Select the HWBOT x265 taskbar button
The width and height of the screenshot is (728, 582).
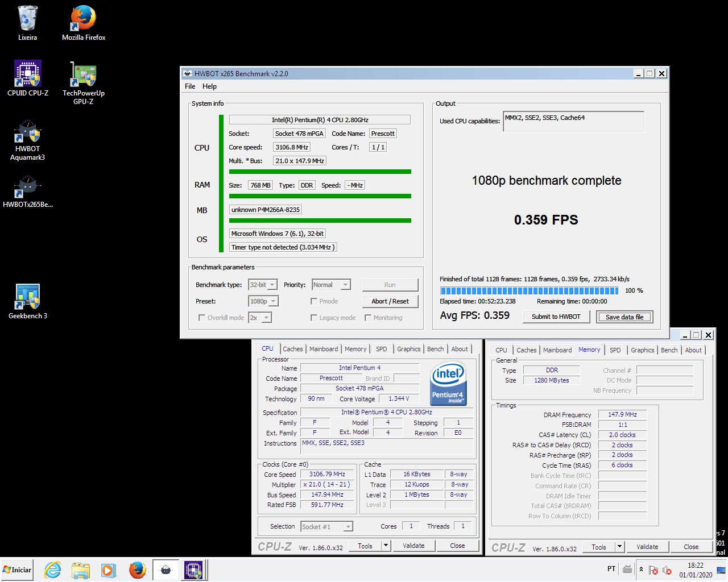(x=166, y=570)
